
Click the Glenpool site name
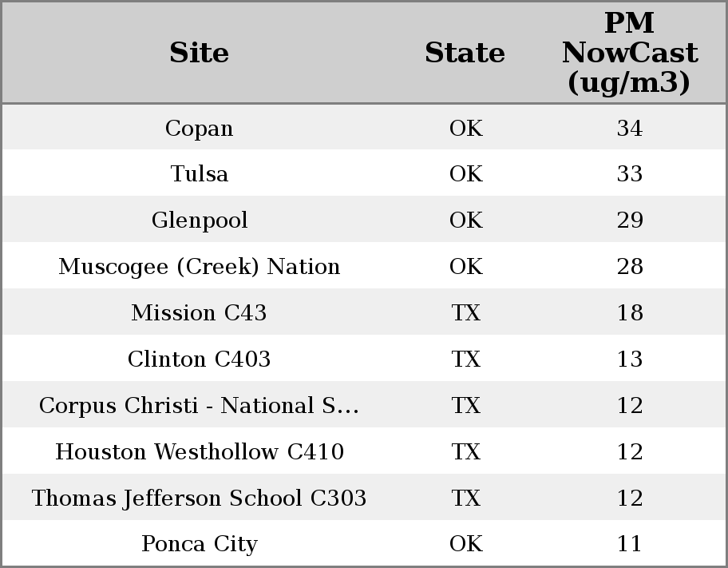tap(199, 220)
